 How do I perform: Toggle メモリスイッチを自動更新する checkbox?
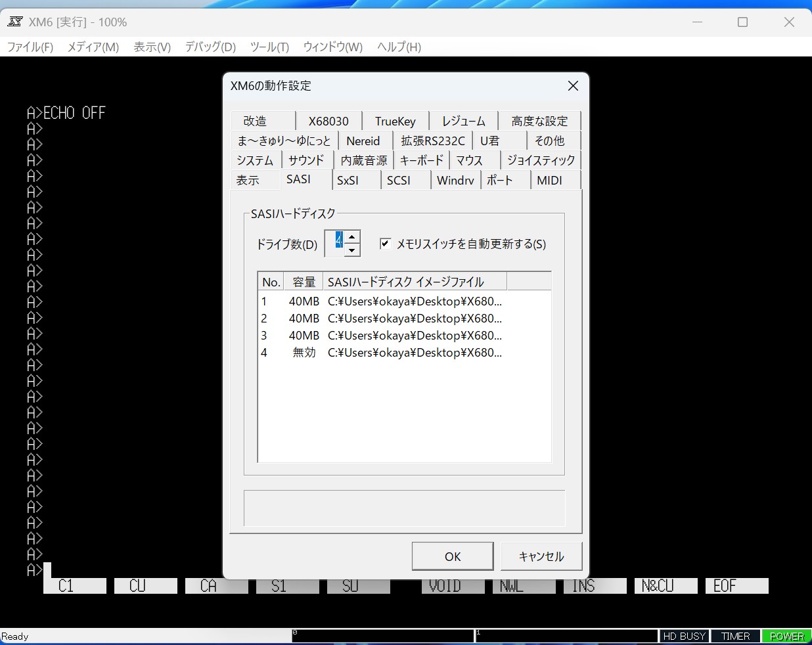[x=385, y=244]
